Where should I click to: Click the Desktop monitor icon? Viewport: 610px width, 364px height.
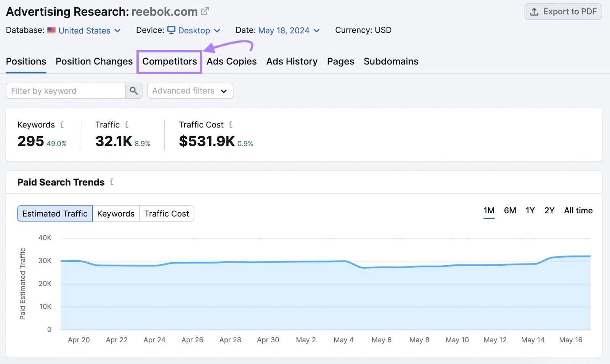(171, 30)
